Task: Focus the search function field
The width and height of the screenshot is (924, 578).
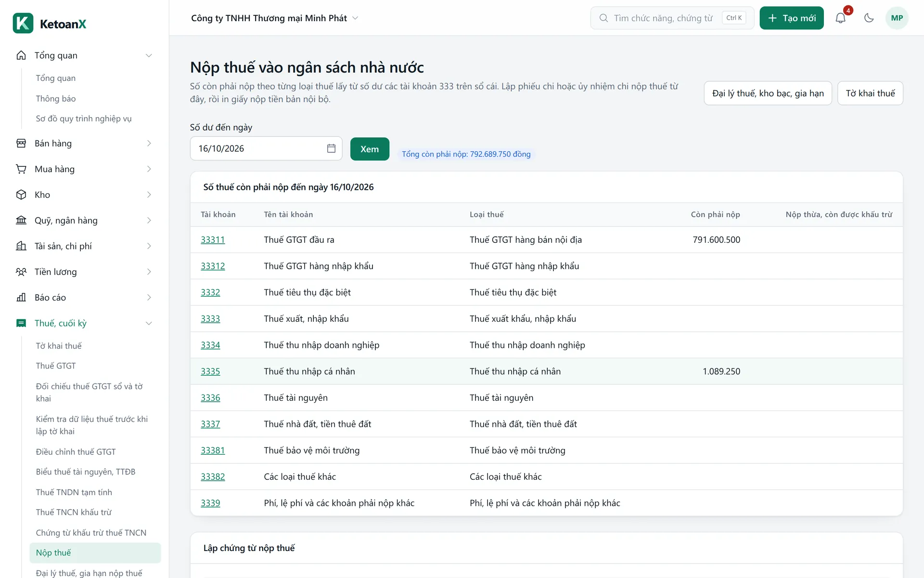Action: tap(672, 18)
